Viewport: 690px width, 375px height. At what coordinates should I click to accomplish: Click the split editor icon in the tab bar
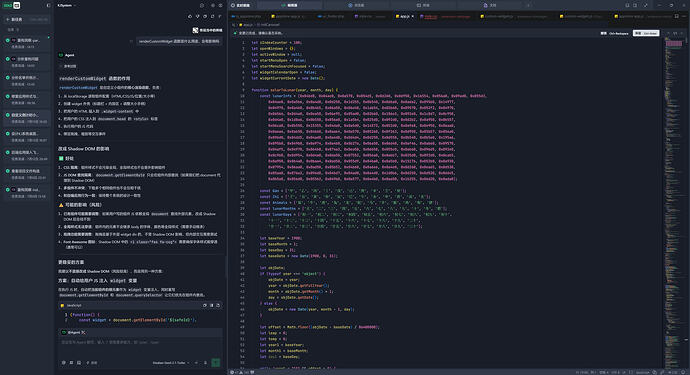677,16
